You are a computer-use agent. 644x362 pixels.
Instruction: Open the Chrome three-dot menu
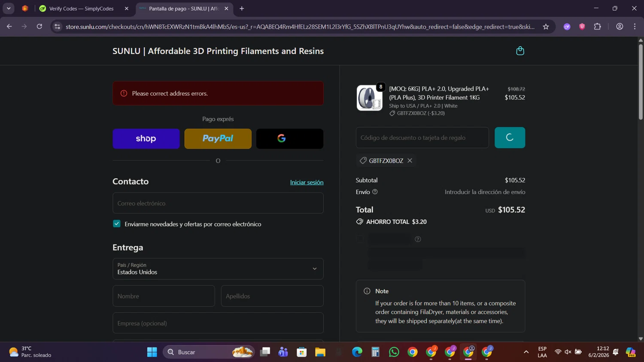tap(635, 27)
